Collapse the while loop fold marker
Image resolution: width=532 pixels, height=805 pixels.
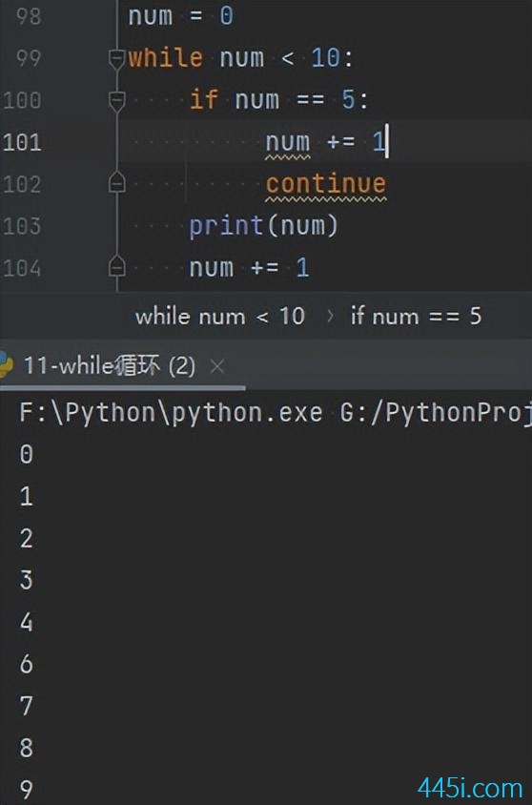tap(117, 58)
